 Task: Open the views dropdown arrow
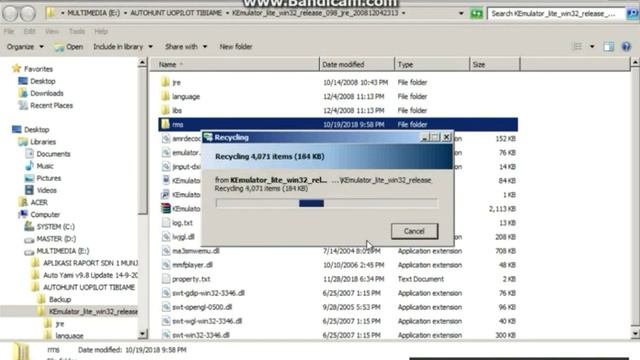592,47
